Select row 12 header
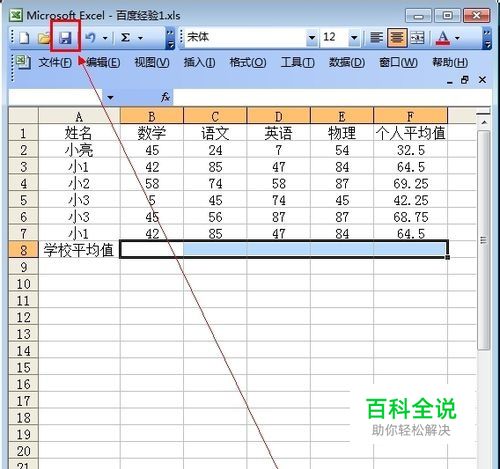The height and width of the screenshot is (469, 500). (x=23, y=317)
